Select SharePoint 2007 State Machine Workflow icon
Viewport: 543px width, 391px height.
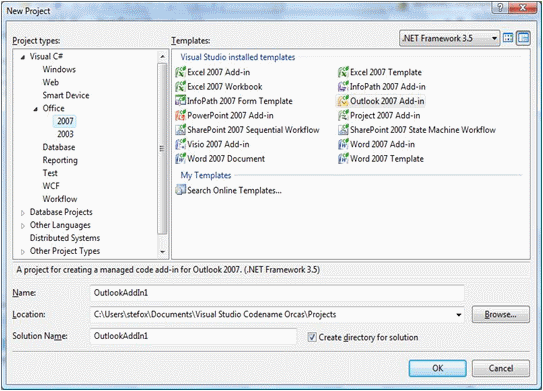pos(343,130)
